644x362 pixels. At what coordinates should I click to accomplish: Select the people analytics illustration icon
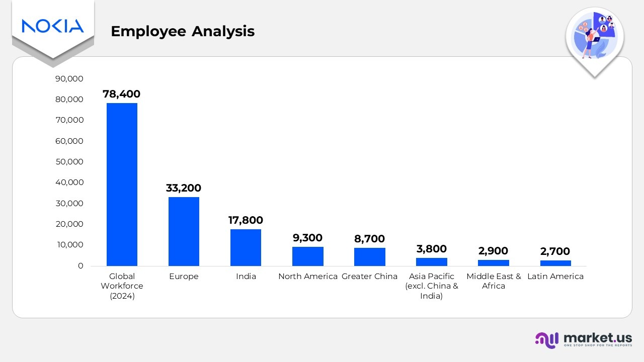(595, 36)
